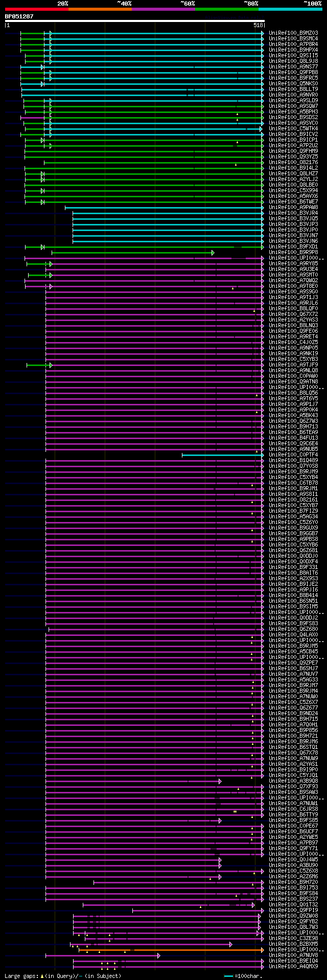Viewport: 327px width, 980px height.
Task: Select the UniRef100_Q8L7W3 label
Action: point(293,927)
